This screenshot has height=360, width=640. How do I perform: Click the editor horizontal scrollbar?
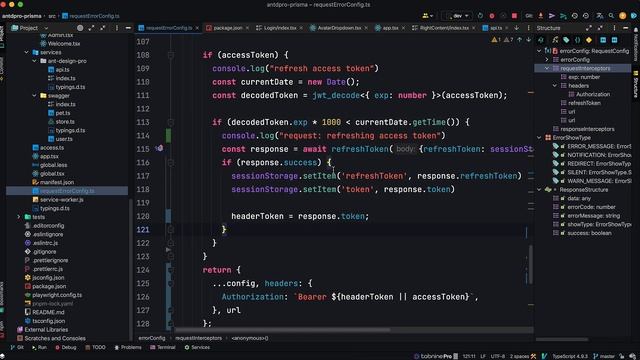tap(282, 330)
